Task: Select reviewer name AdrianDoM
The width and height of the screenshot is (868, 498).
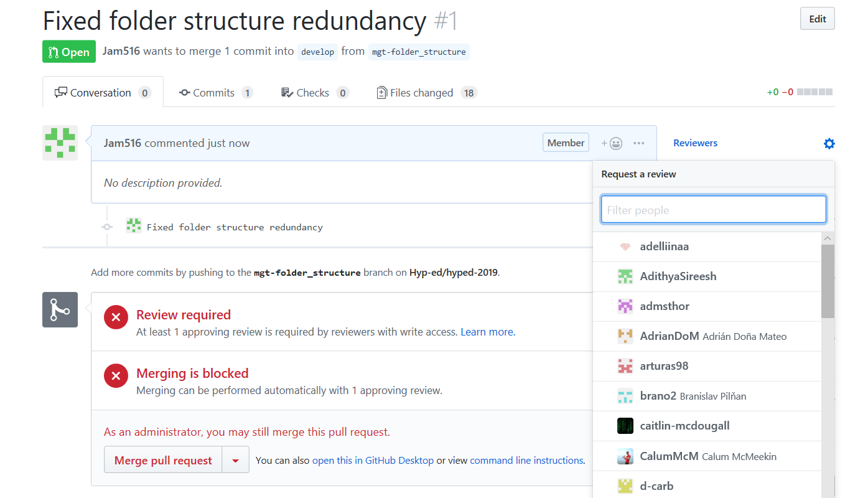Action: [670, 336]
